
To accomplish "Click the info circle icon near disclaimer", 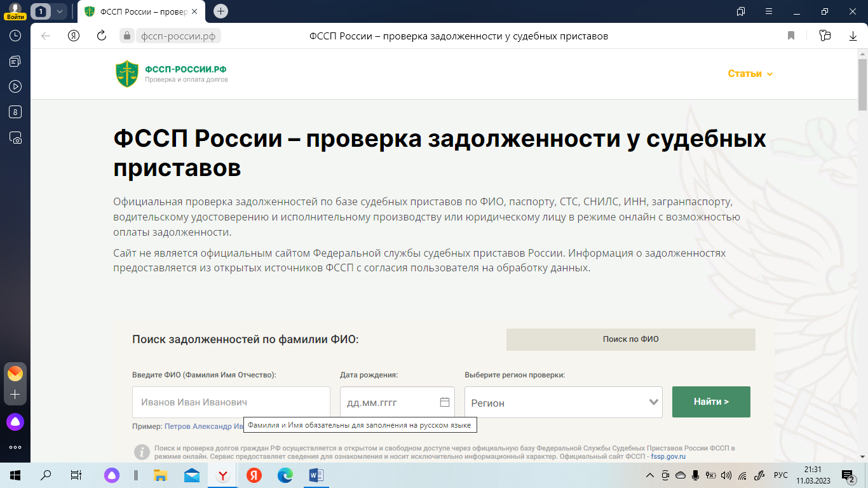I will [142, 452].
